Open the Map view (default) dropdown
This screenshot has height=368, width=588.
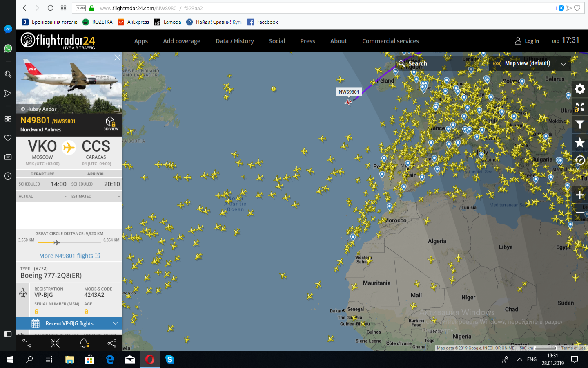tap(530, 63)
